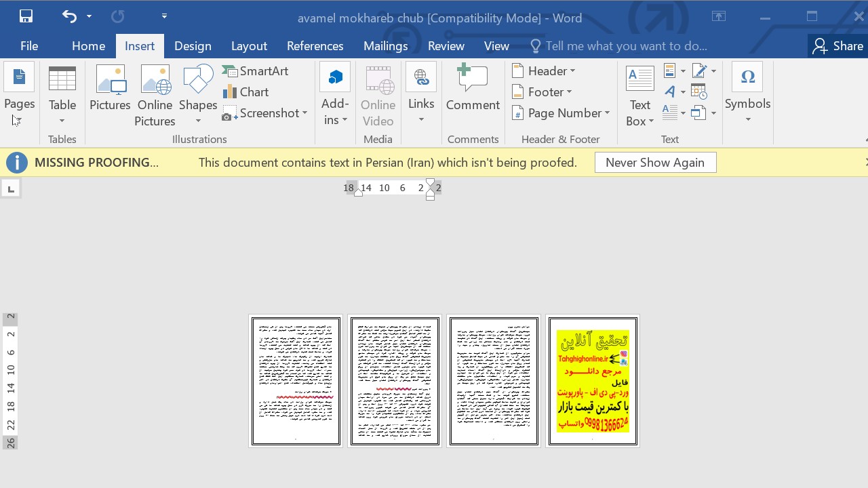Expand the Quick Parts dropdown arrow

coord(683,71)
